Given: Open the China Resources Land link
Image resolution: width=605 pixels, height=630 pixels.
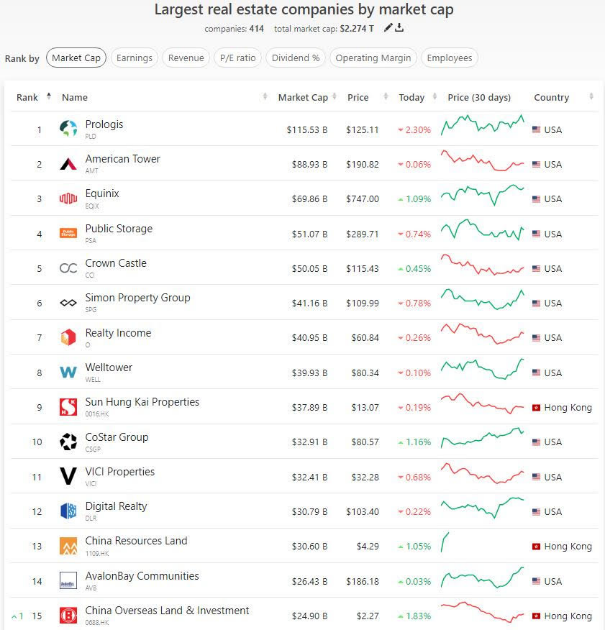Looking at the screenshot, I should pyautogui.click(x=136, y=541).
